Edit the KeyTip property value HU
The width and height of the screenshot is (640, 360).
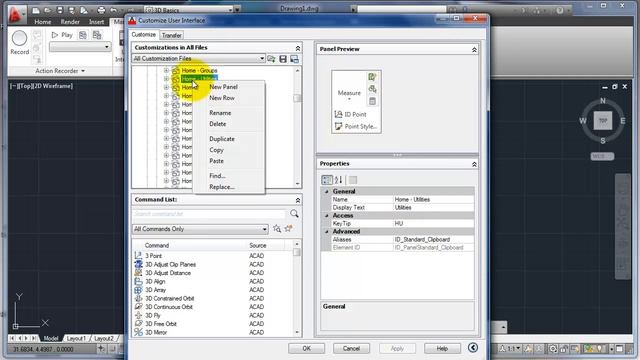[x=433, y=224]
